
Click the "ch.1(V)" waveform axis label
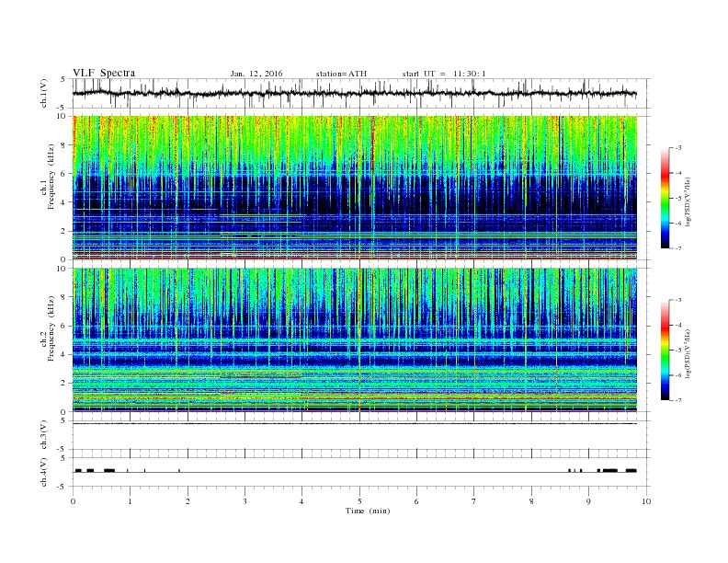44,93
